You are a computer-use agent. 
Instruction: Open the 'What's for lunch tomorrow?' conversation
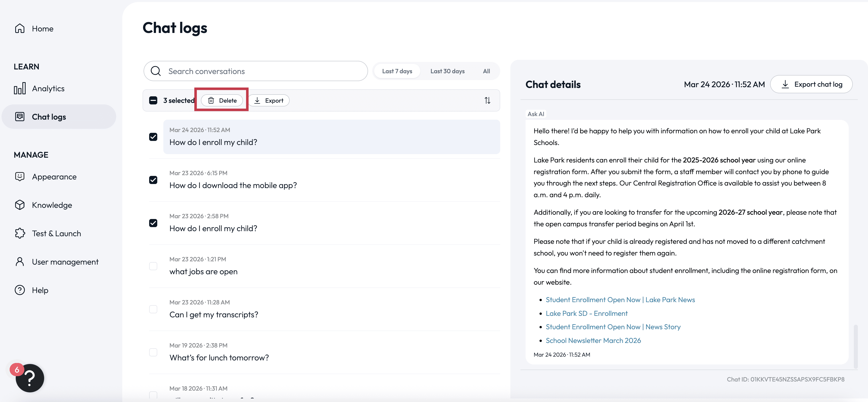click(x=332, y=353)
